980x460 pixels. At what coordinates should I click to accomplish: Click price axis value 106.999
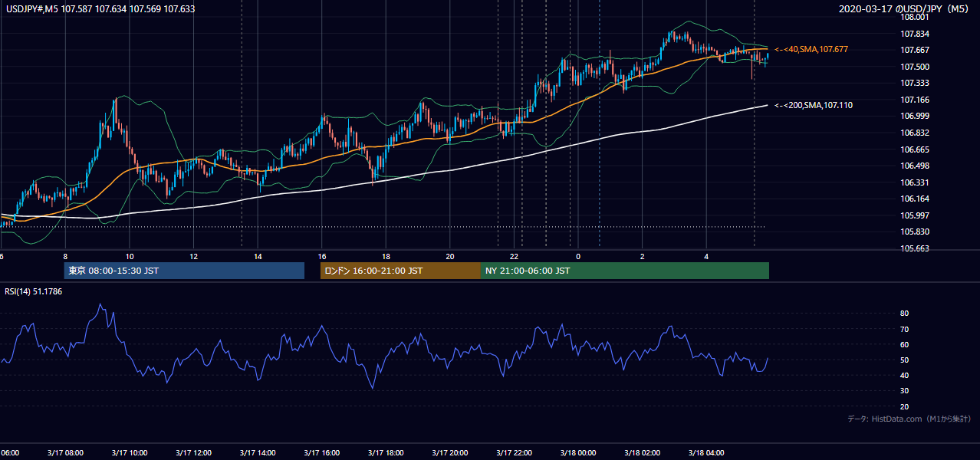pos(915,116)
